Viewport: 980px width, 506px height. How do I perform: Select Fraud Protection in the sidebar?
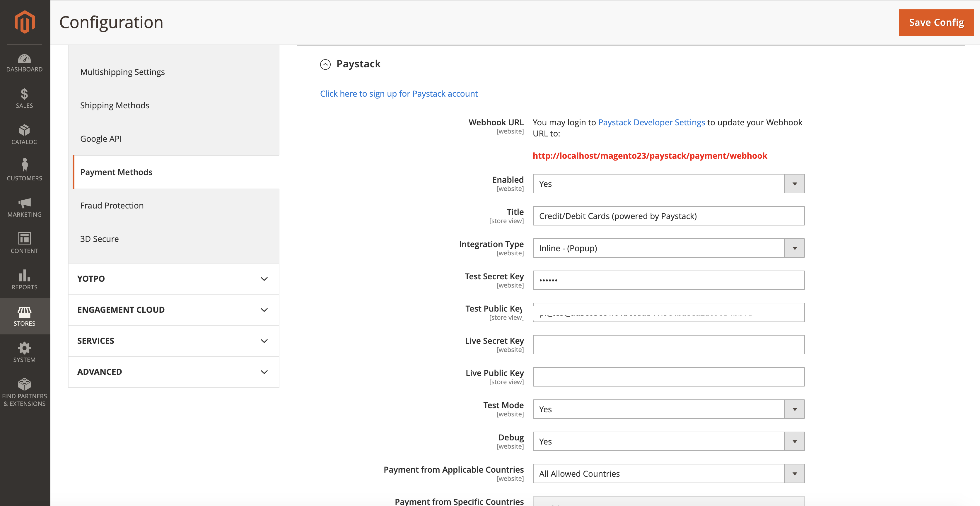click(x=112, y=206)
